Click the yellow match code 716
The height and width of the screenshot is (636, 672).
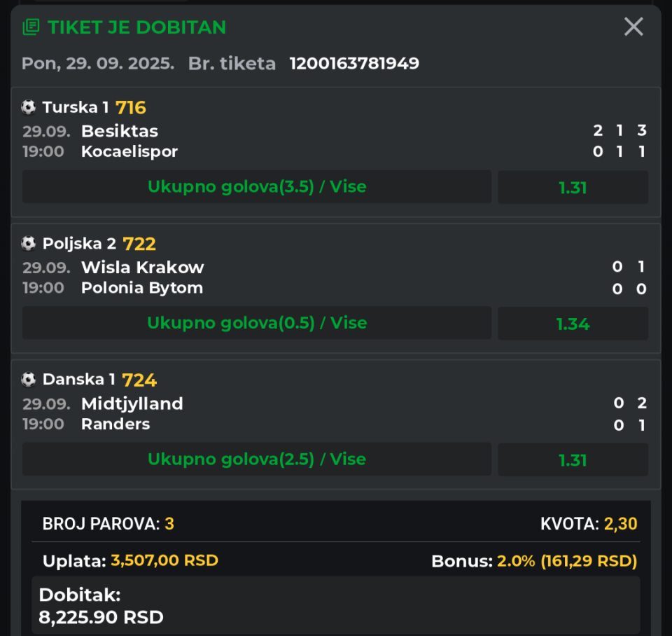tap(131, 107)
